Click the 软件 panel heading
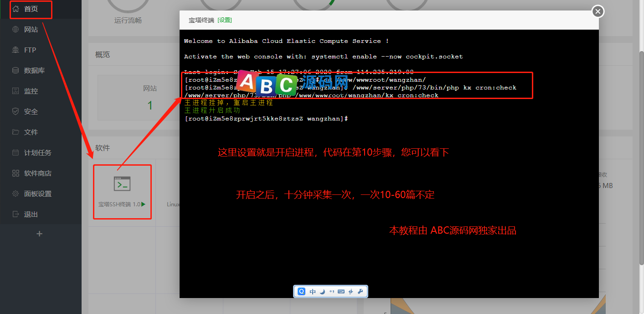 103,148
